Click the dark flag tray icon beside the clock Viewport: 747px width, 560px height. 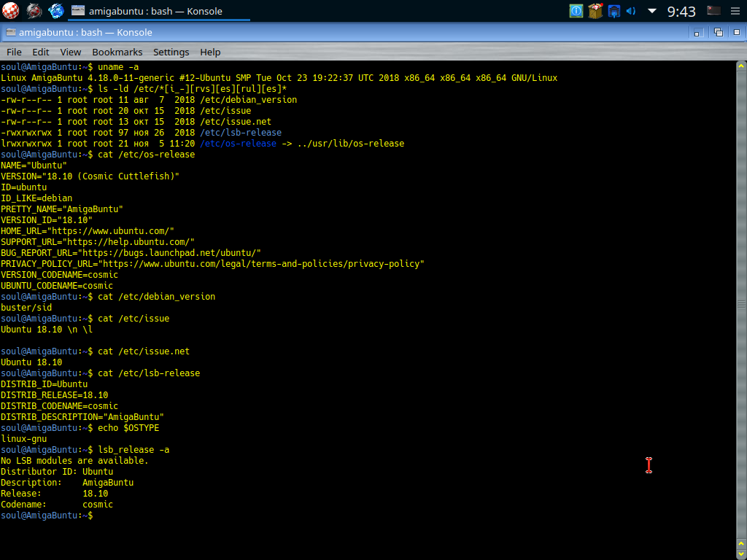713,10
